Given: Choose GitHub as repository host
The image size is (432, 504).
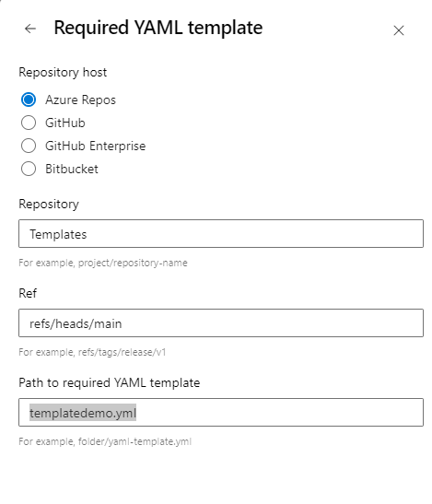Looking at the screenshot, I should (x=29, y=123).
